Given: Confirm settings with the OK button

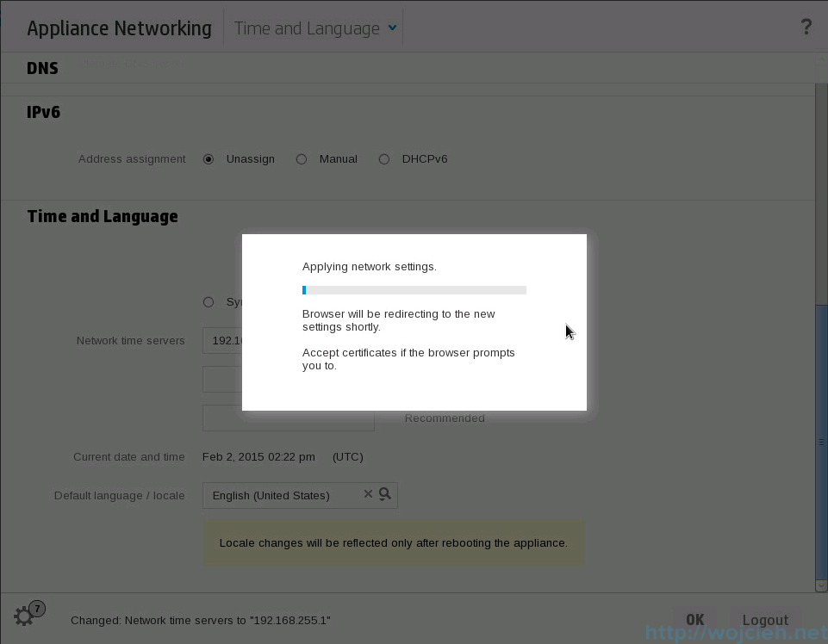Looking at the screenshot, I should [x=694, y=619].
